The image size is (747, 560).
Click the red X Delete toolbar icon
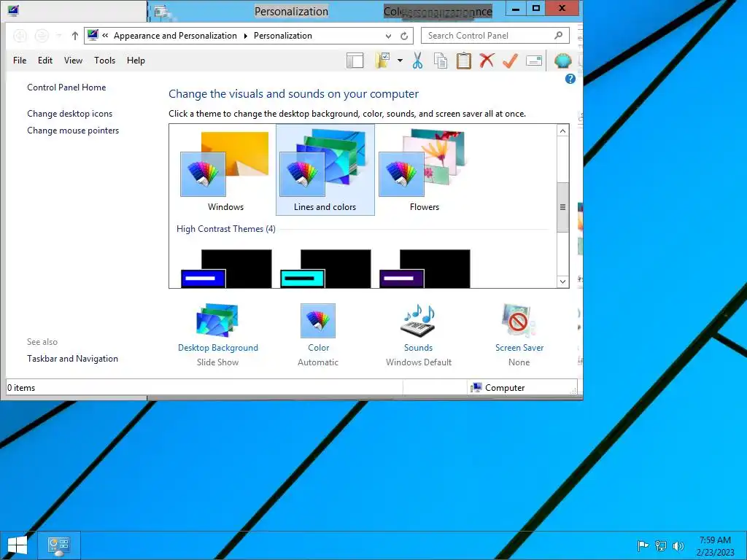[487, 61]
